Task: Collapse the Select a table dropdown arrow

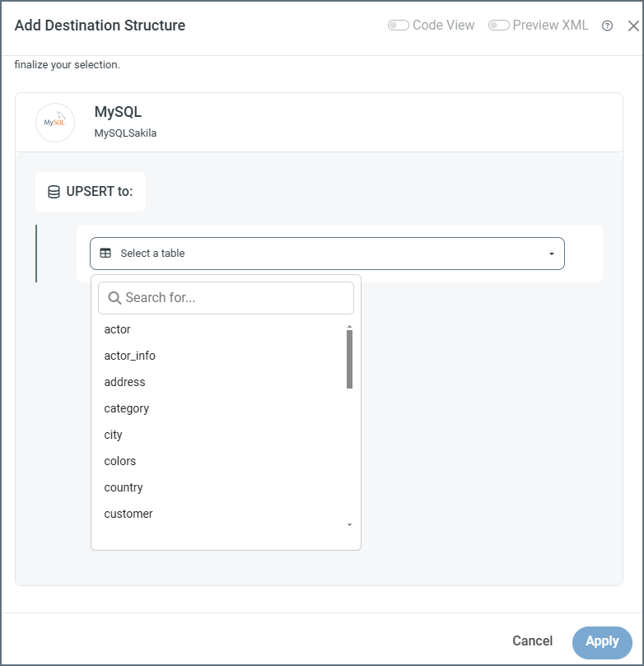Action: (552, 254)
